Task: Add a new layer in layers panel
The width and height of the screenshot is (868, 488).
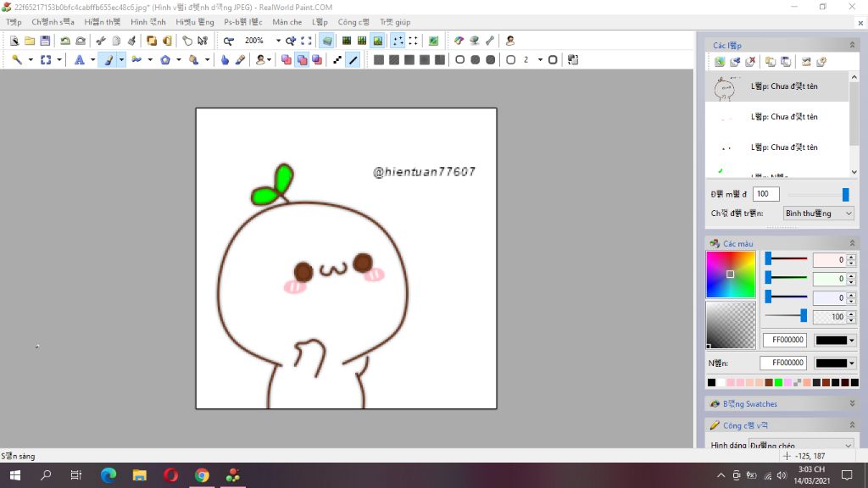Action: 720,62
